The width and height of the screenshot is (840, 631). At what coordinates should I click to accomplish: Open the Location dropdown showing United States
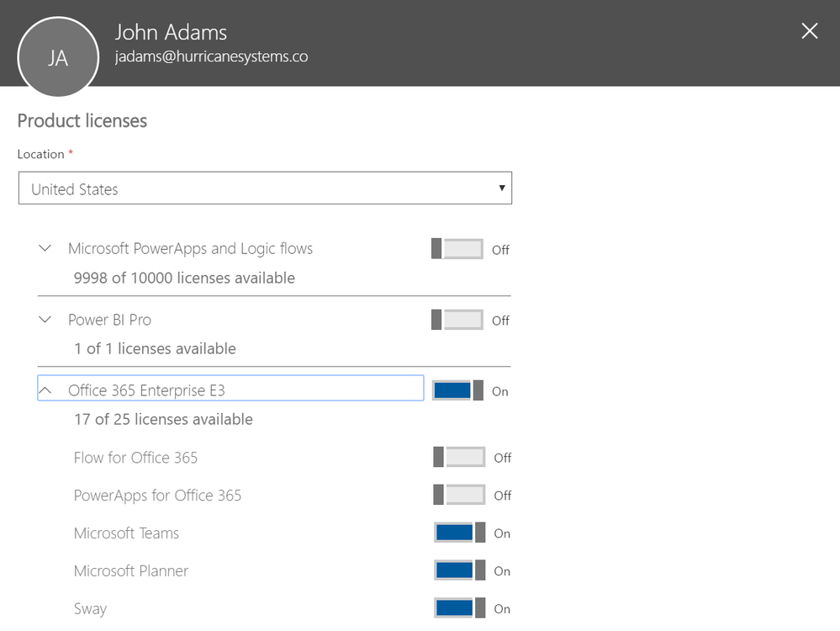(265, 188)
